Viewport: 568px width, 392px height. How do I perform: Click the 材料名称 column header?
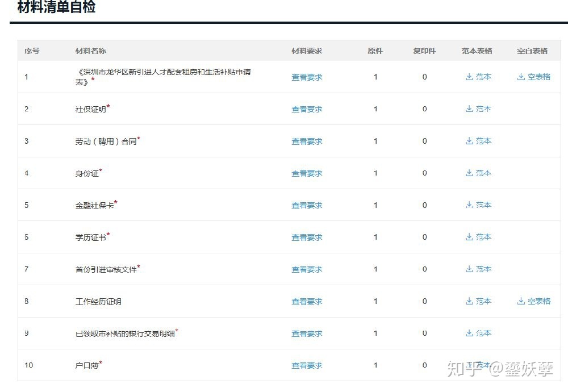[90, 51]
